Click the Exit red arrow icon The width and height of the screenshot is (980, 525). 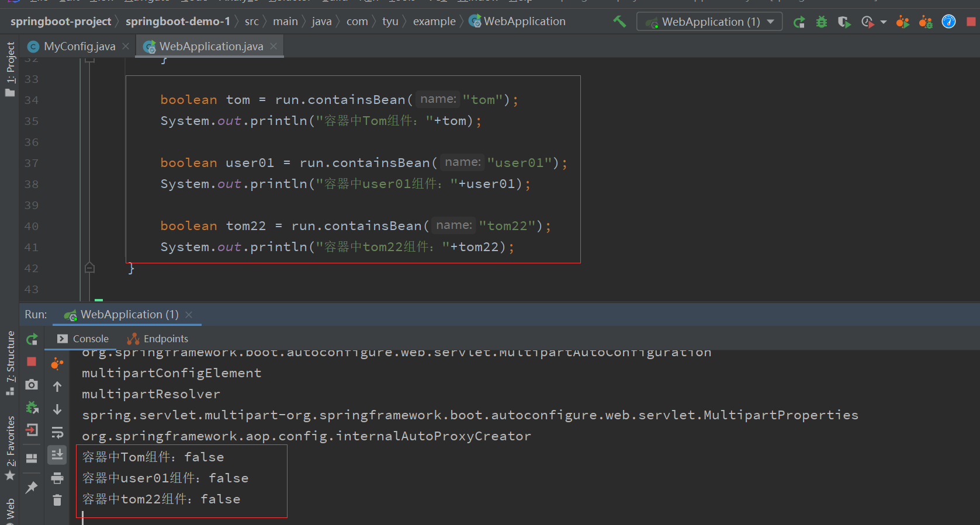point(32,430)
